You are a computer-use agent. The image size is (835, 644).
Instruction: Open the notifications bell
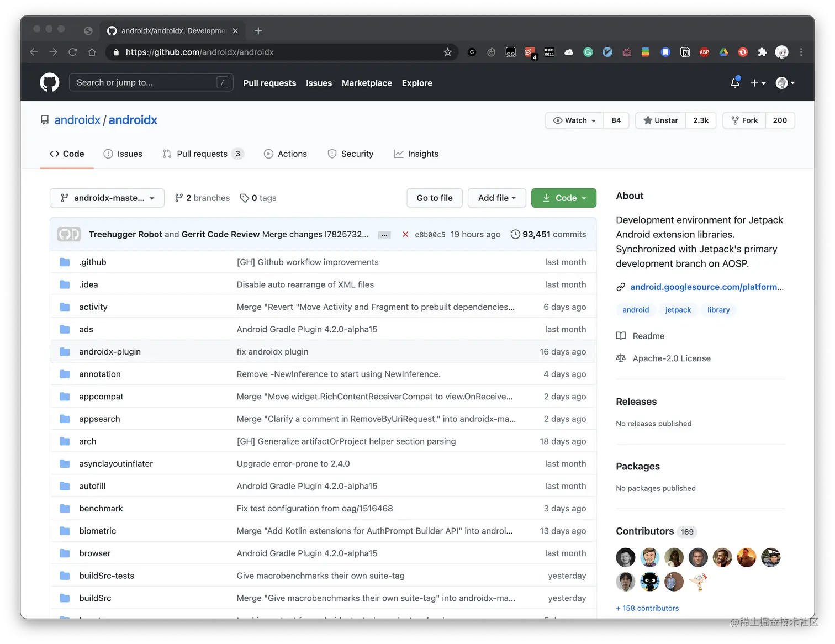[735, 83]
